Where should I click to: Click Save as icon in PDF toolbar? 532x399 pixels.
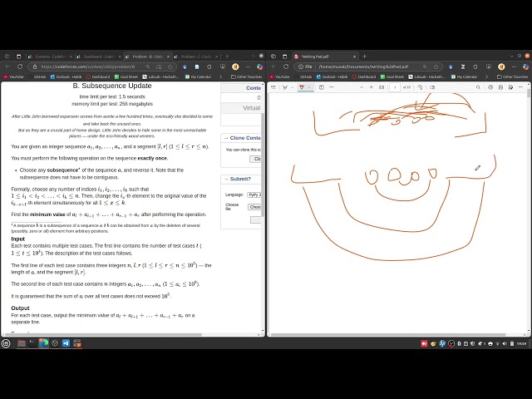coord(511,87)
